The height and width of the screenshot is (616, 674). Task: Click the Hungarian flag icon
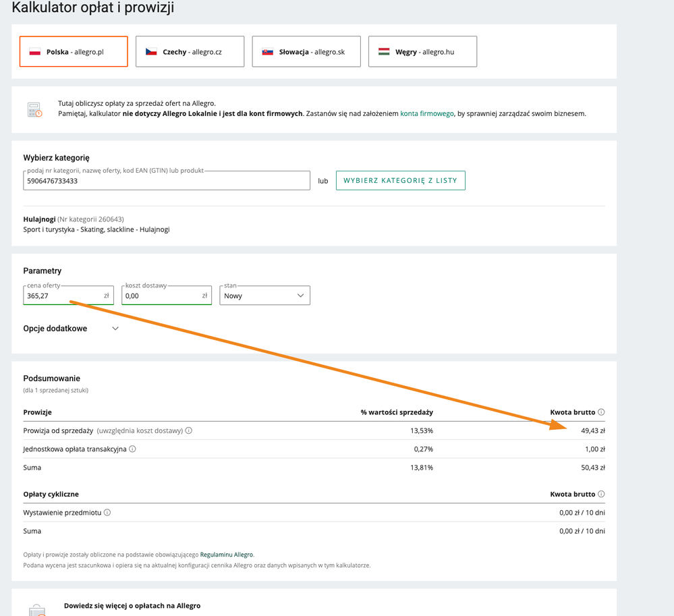384,51
